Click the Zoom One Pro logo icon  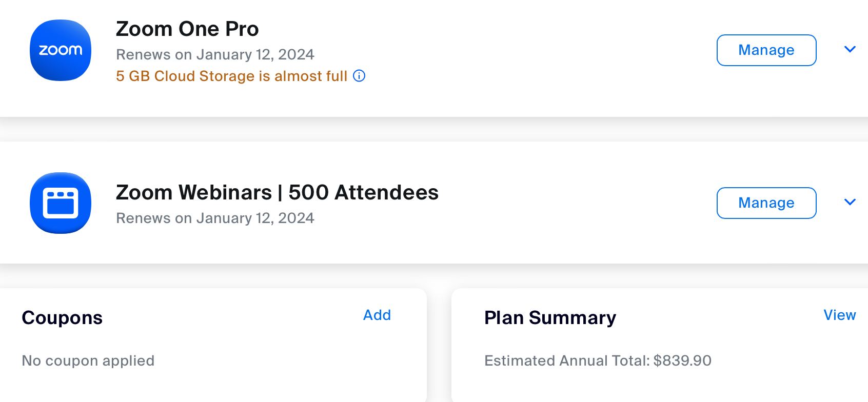click(61, 50)
